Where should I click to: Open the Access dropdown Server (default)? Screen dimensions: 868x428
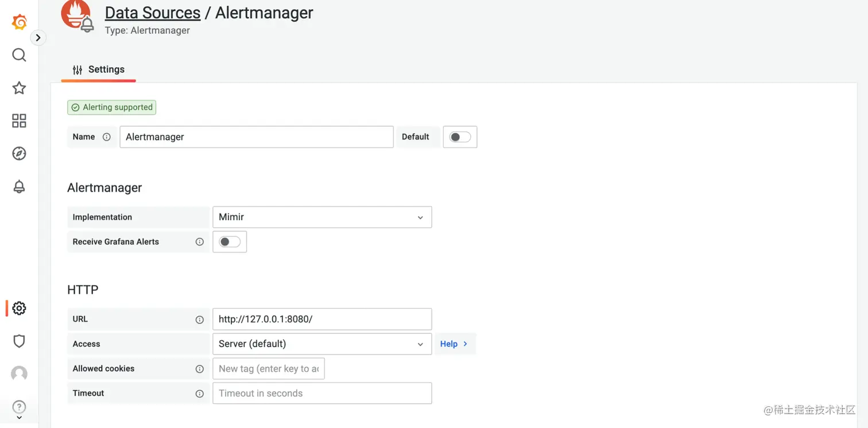click(x=322, y=344)
